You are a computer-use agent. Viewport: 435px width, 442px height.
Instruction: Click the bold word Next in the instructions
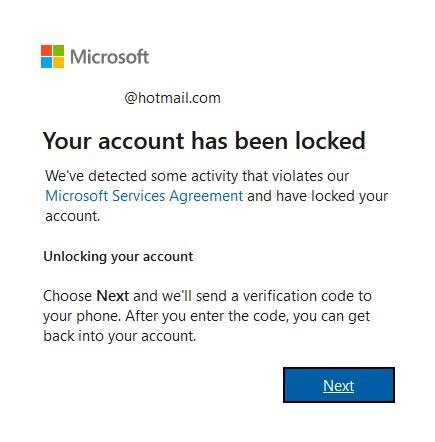[112, 296]
